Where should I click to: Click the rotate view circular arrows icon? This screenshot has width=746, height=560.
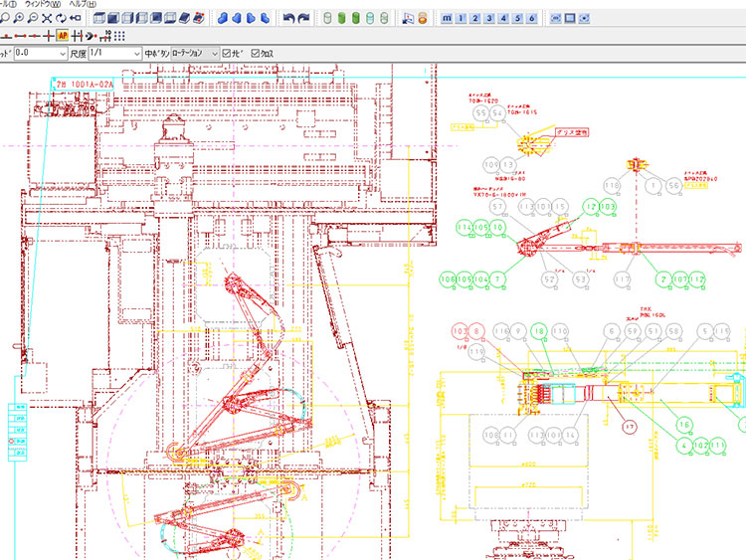coord(61,18)
